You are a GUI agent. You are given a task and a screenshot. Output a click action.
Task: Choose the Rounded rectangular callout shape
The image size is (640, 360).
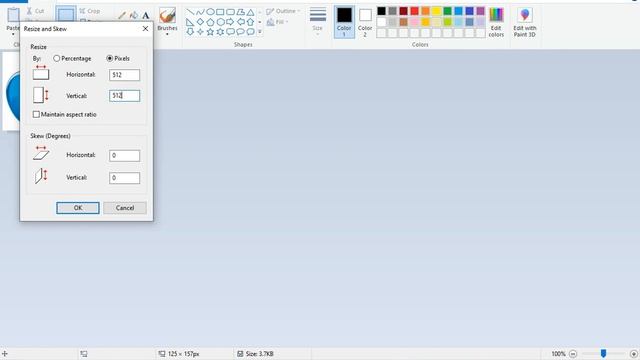pyautogui.click(x=230, y=31)
